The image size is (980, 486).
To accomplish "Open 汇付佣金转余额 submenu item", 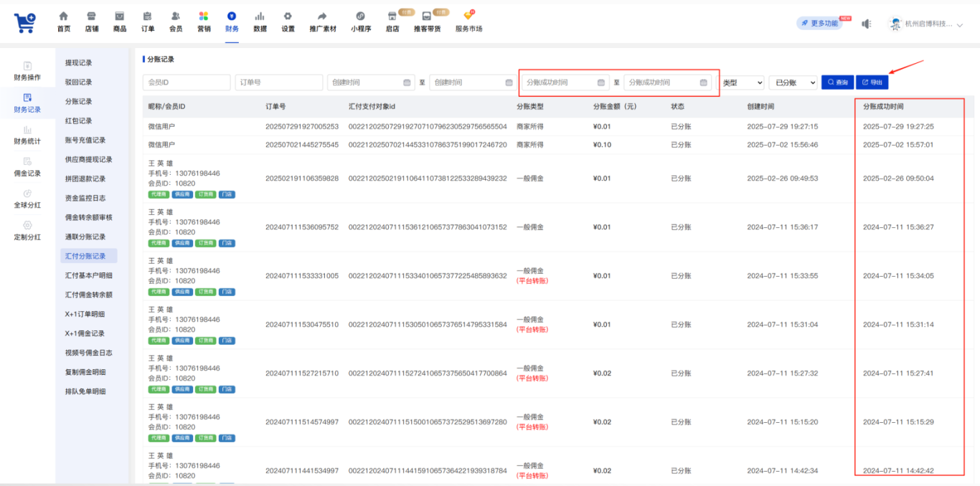I will pyautogui.click(x=88, y=295).
